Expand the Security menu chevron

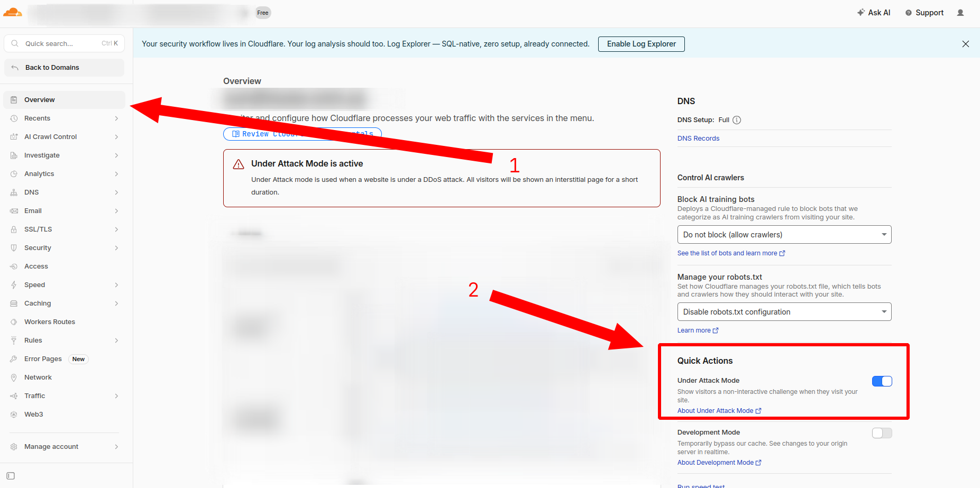[116, 248]
